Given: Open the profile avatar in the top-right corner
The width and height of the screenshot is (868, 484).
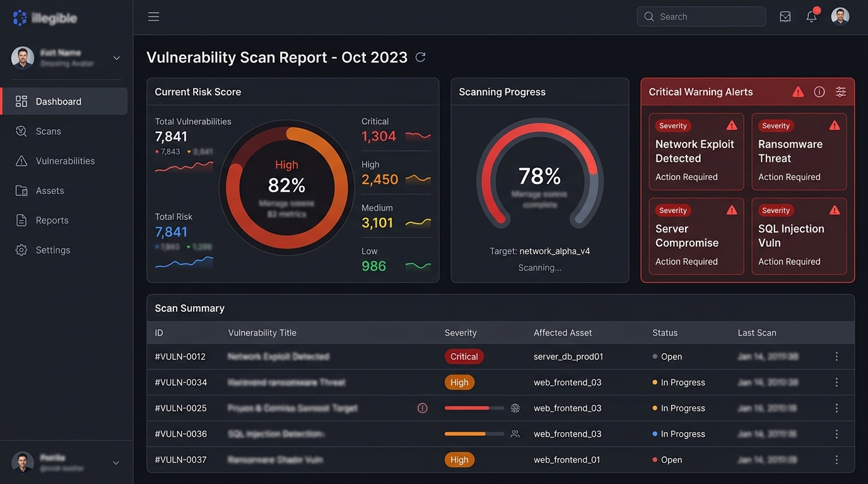Looking at the screenshot, I should (x=840, y=16).
